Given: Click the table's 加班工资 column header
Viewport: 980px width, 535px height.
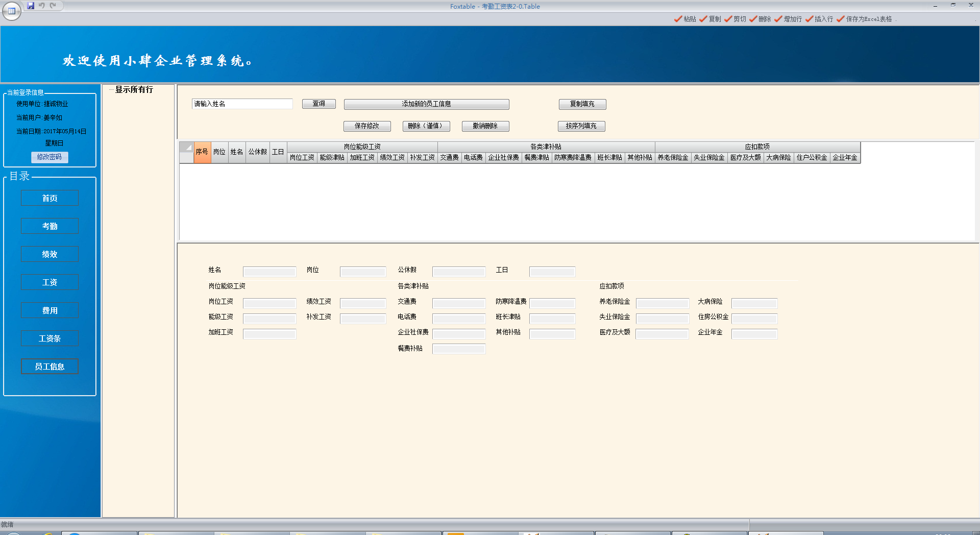Looking at the screenshot, I should 362,158.
